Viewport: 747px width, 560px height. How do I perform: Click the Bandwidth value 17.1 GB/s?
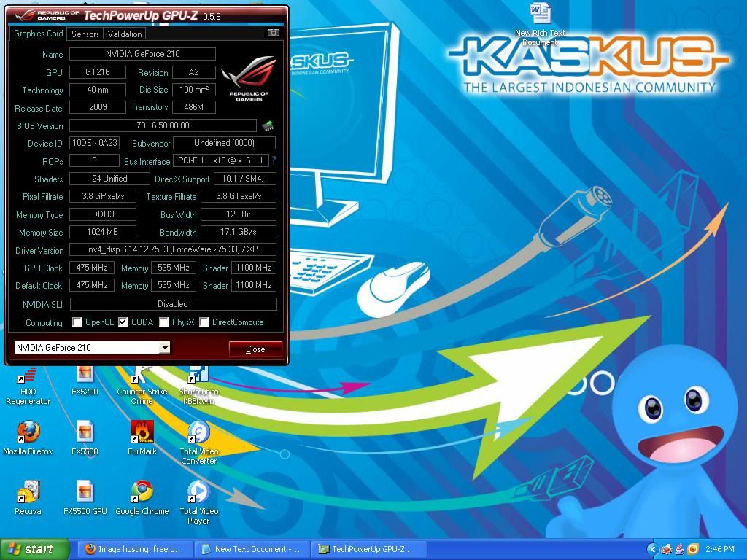click(x=239, y=232)
